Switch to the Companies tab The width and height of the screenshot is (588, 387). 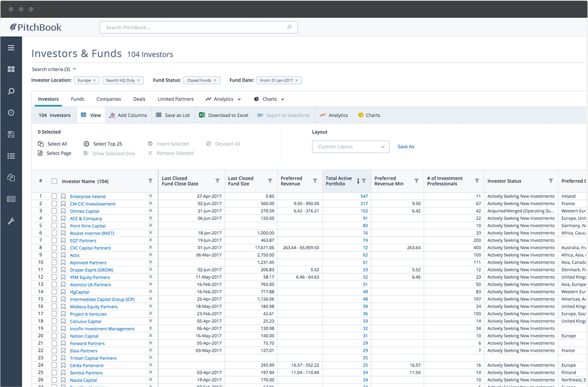tap(109, 99)
